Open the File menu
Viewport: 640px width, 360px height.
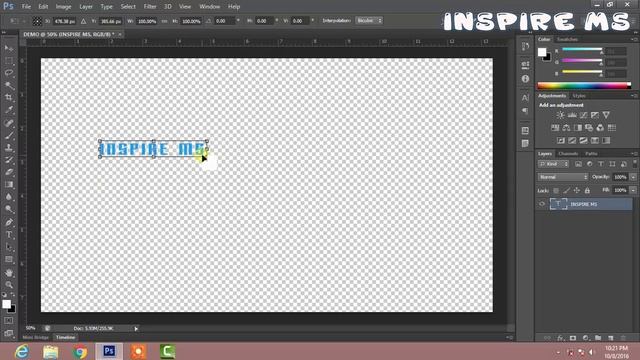26,7
